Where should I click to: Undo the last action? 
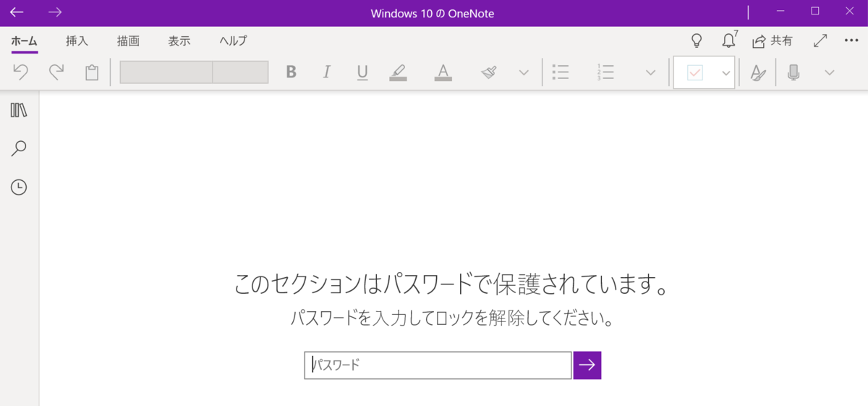pyautogui.click(x=21, y=72)
